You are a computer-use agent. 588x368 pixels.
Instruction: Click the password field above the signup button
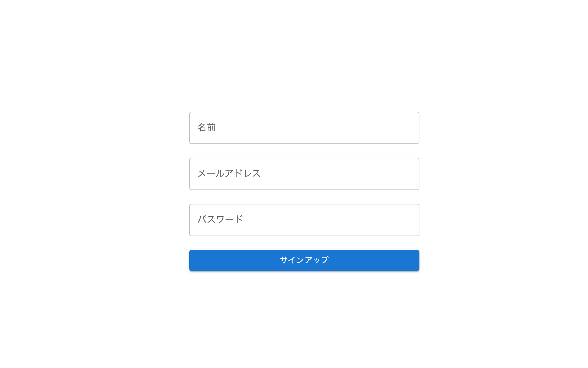pyautogui.click(x=304, y=220)
